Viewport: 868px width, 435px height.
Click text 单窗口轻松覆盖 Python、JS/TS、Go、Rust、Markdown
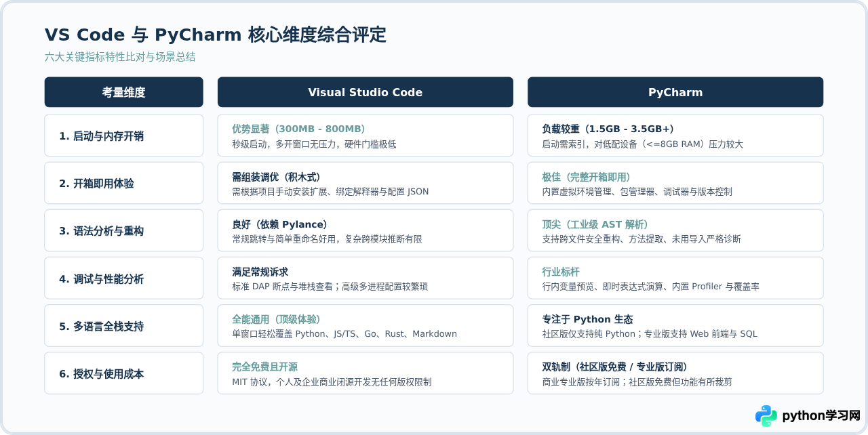(x=344, y=334)
